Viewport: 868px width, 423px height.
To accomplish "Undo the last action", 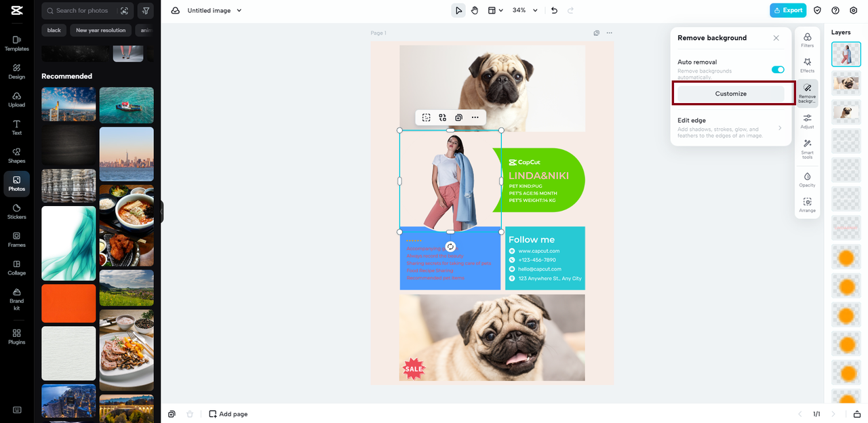I will (554, 10).
